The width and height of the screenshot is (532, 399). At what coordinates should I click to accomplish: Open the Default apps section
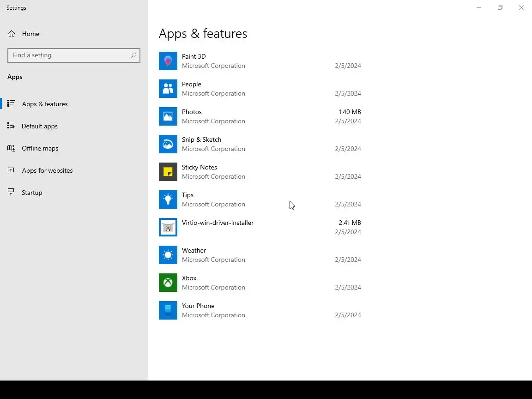click(x=40, y=126)
